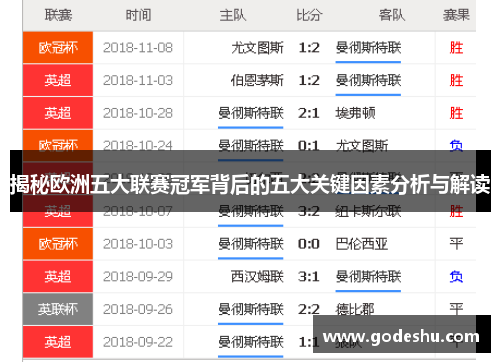The height and width of the screenshot is (362, 500).
Task: Select 欧冠杯 label in the 2018-11-08 row
Action: (58, 48)
